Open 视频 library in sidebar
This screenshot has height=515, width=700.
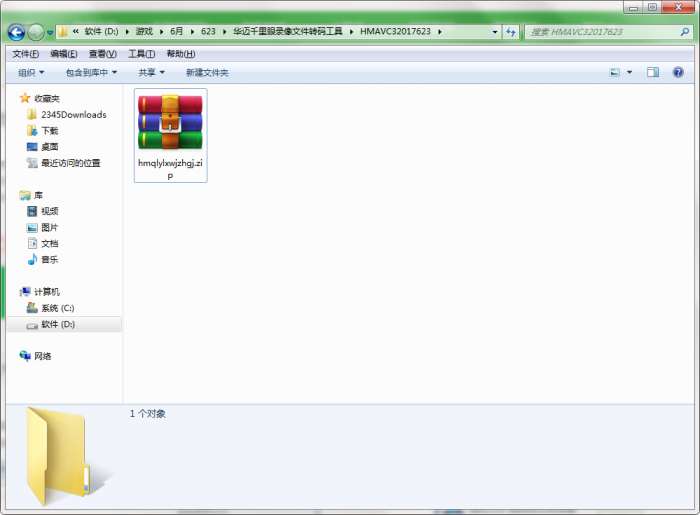click(x=43, y=211)
